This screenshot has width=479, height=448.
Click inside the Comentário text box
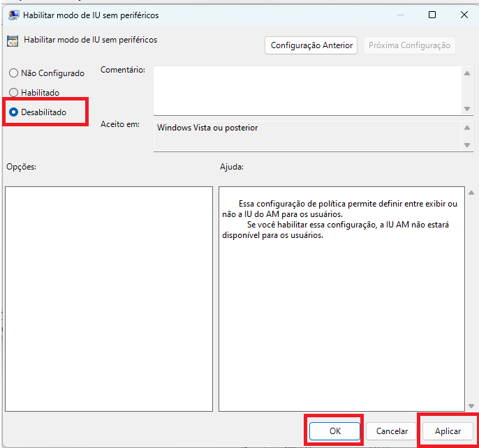306,90
